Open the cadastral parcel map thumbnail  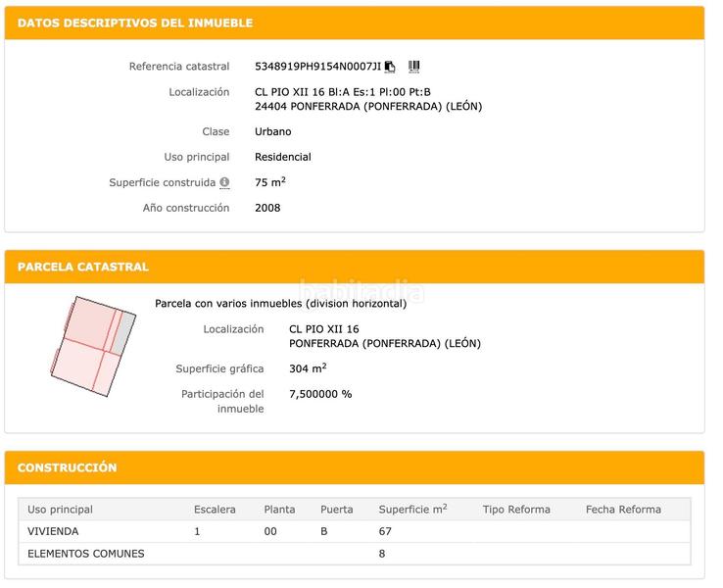click(91, 345)
